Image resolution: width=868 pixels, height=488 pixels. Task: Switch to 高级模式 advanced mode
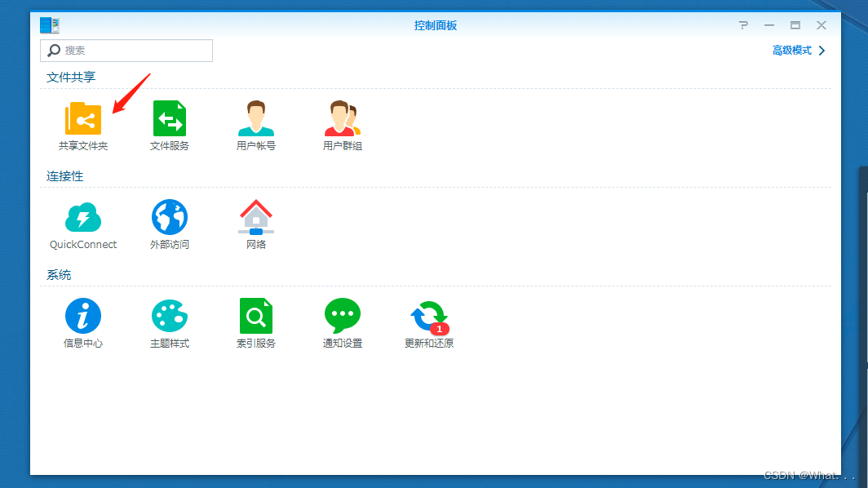[x=792, y=50]
